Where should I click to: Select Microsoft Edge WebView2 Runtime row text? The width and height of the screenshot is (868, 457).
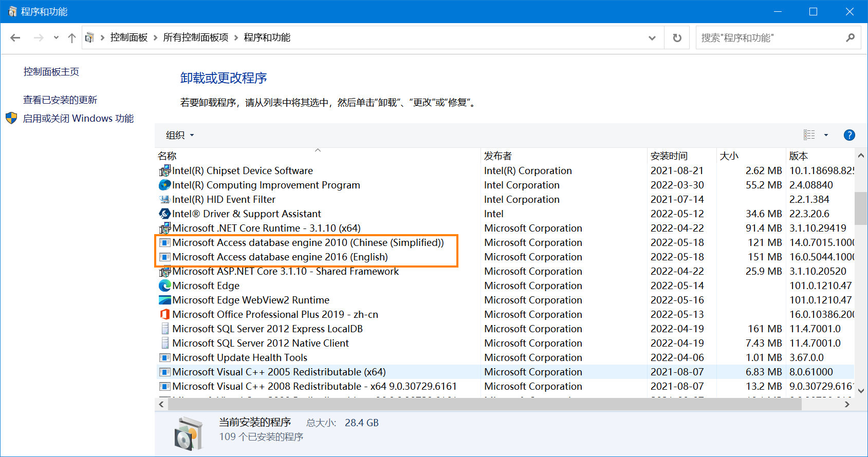[251, 300]
